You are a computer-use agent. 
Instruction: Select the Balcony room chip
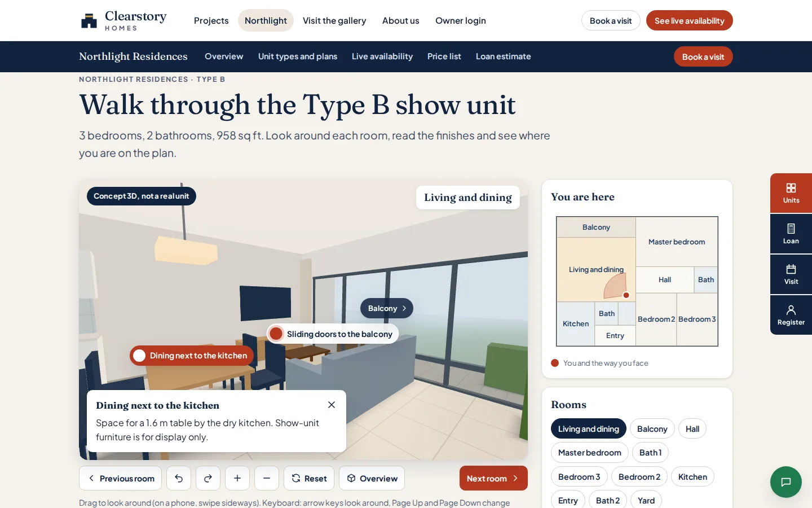(652, 428)
